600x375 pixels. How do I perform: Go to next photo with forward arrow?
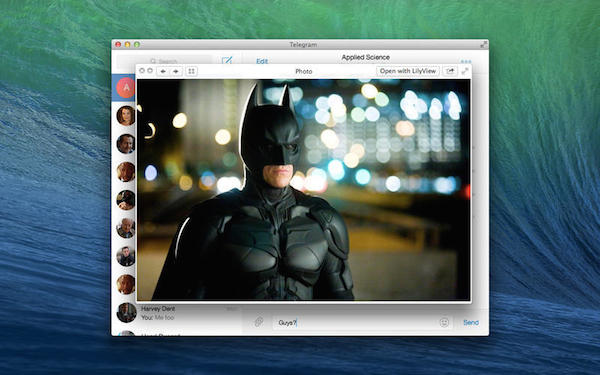pos(176,71)
